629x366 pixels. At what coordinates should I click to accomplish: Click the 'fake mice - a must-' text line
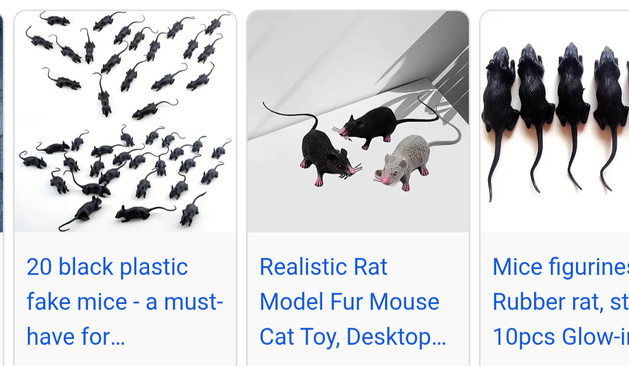click(x=124, y=302)
